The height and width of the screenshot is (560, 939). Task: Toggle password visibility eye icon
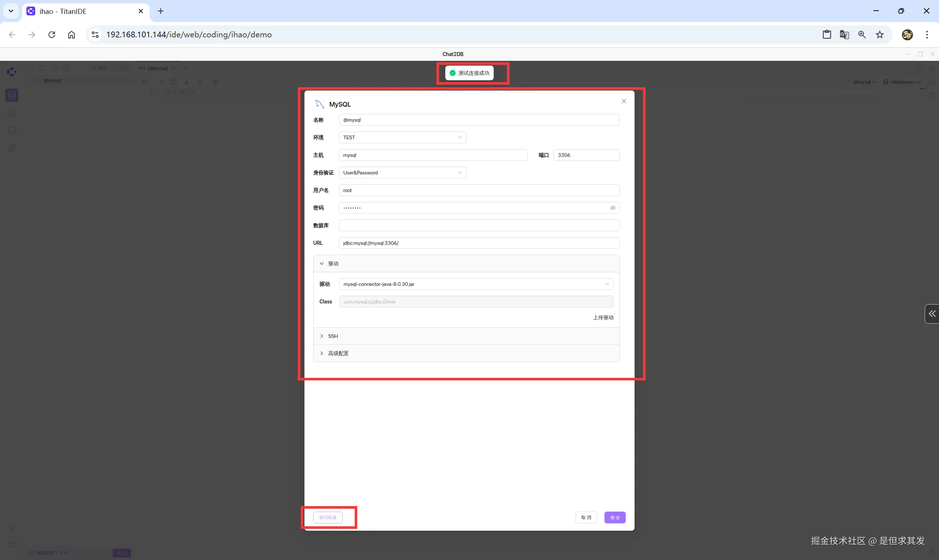[x=613, y=208]
